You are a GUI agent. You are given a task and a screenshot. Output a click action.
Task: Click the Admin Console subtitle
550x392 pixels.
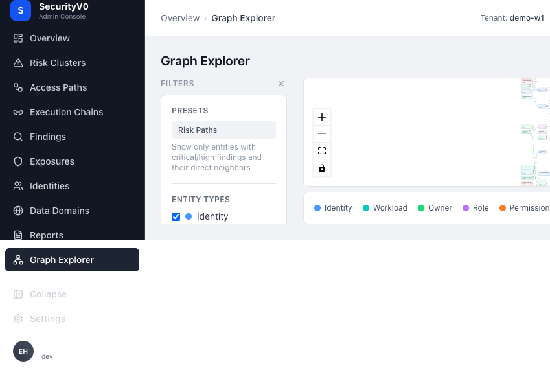pyautogui.click(x=62, y=16)
